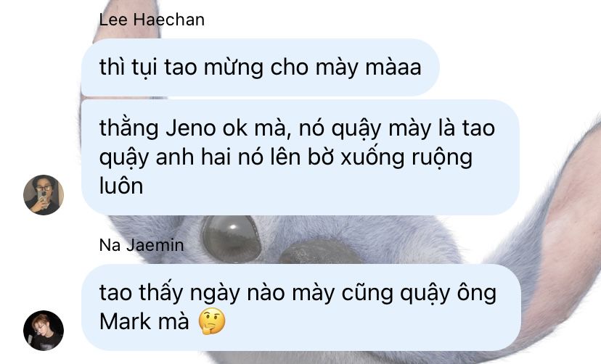Click the name 'Mark' in Jaemin's message
601x364 pixels.
126,321
